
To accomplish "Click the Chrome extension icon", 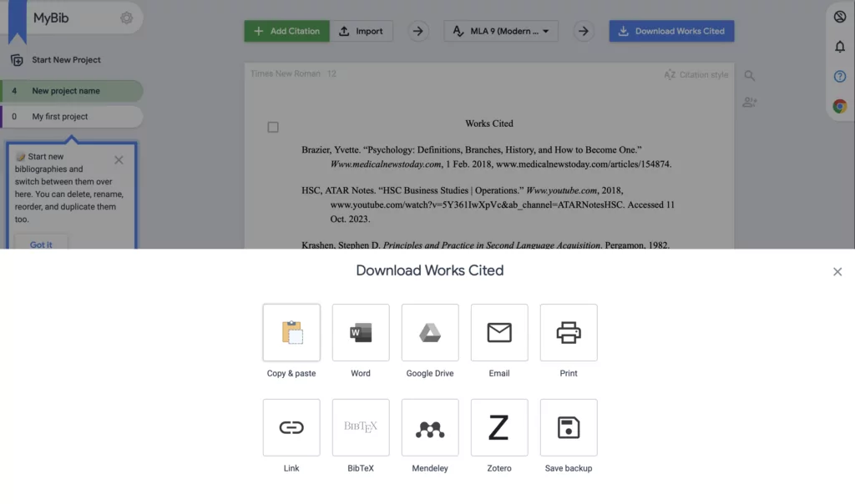I will 840,106.
